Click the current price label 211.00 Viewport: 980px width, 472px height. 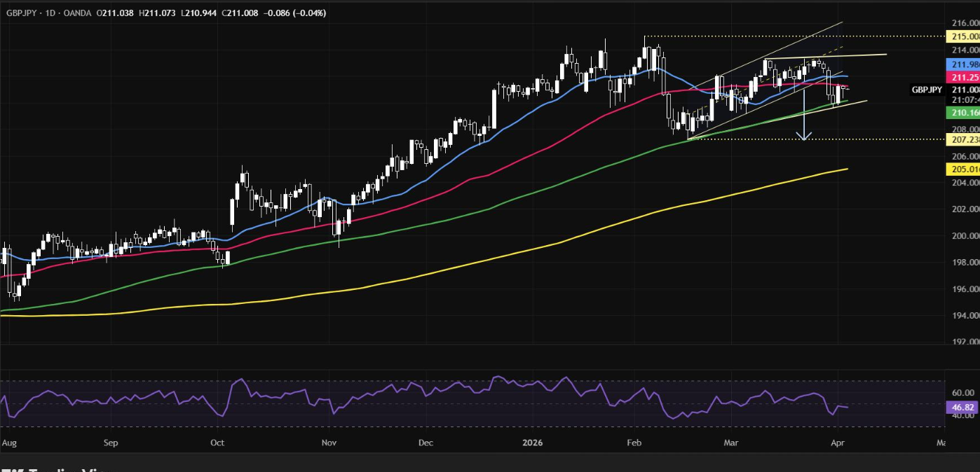[x=962, y=90]
